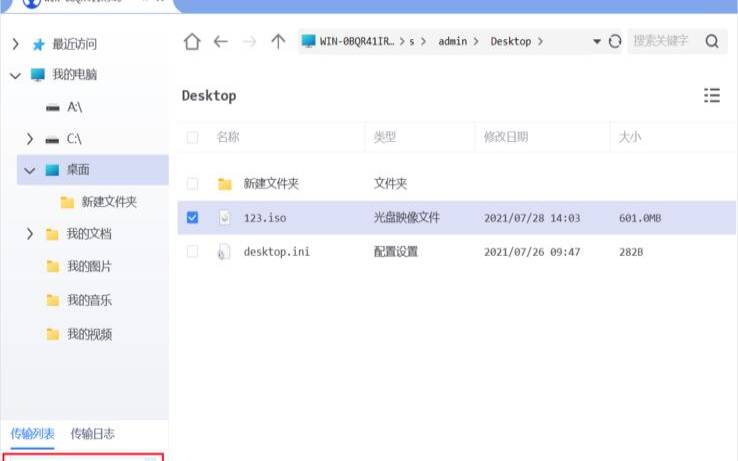Expand the 最近访问 tree node

point(16,44)
